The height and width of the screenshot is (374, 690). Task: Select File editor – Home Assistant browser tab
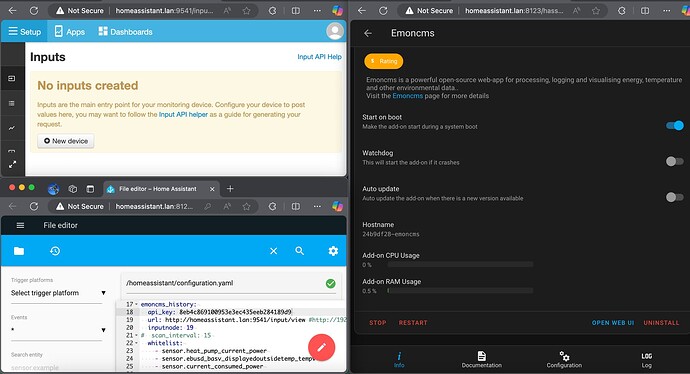(157, 189)
